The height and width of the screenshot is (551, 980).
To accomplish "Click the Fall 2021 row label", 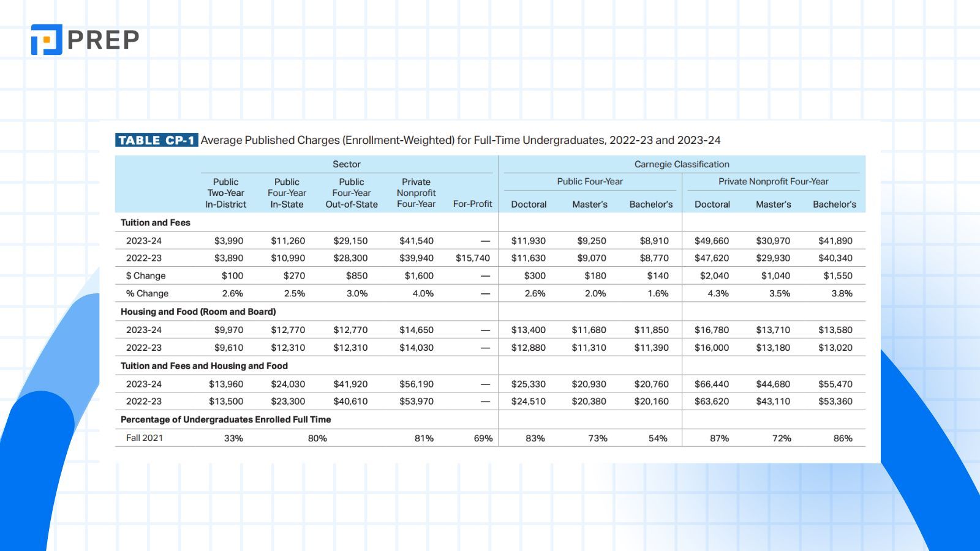I will coord(145,438).
